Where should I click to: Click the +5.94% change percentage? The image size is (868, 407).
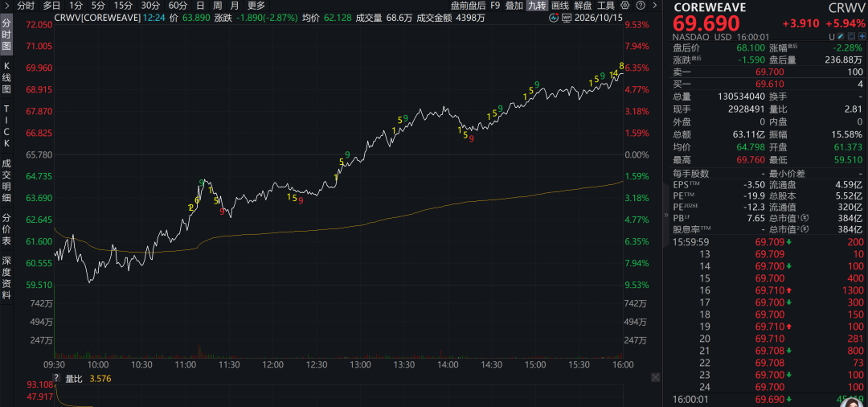tap(845, 24)
